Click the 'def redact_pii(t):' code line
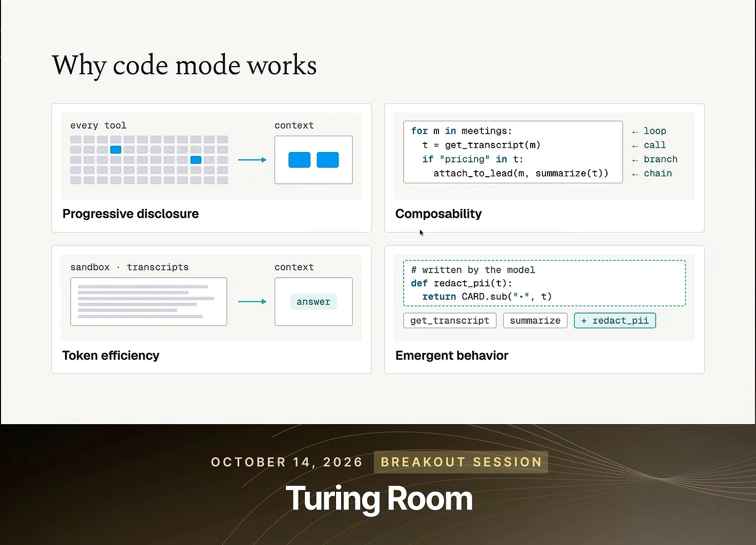 (461, 283)
